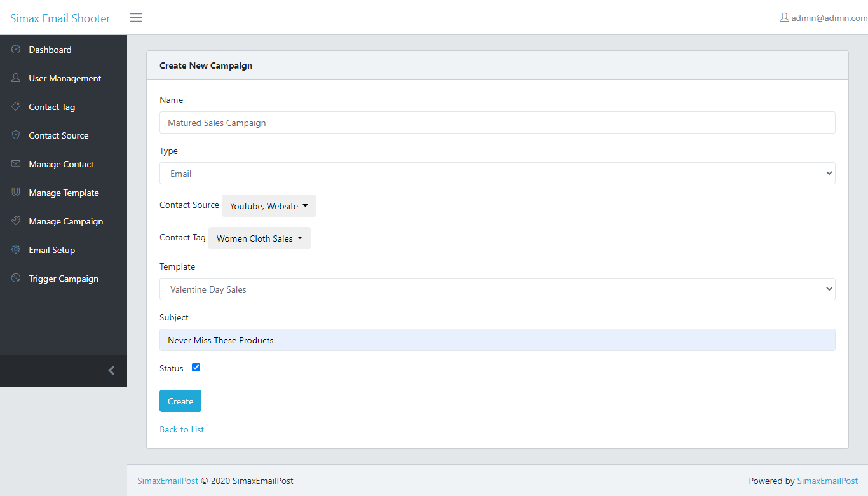Click the Manage Contact envelope icon

pos(16,164)
